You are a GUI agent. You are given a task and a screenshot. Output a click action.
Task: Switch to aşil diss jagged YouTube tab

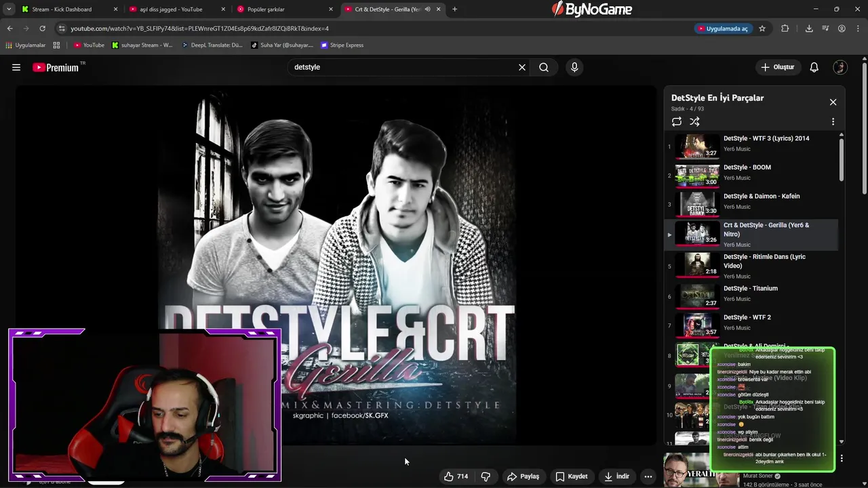coord(176,9)
